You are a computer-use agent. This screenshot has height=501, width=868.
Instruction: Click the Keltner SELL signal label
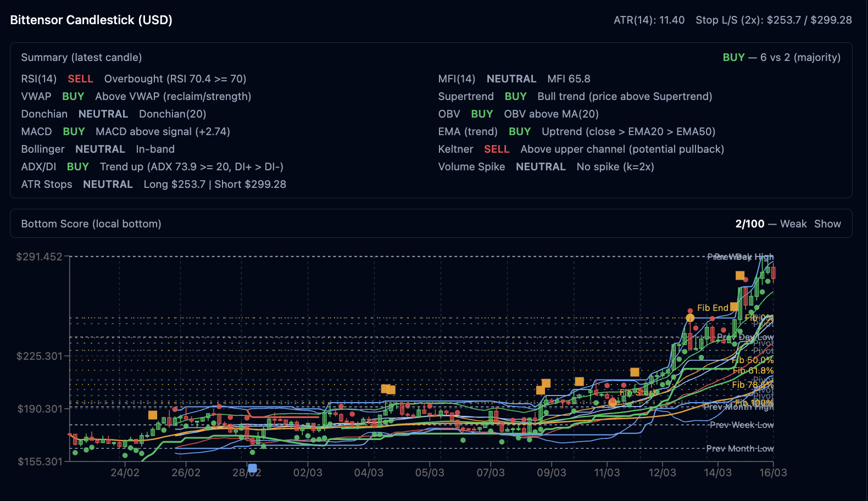point(496,149)
